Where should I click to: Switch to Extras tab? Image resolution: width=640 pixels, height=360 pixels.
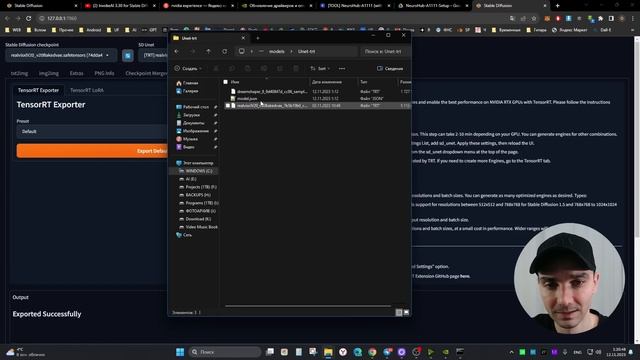pos(76,73)
